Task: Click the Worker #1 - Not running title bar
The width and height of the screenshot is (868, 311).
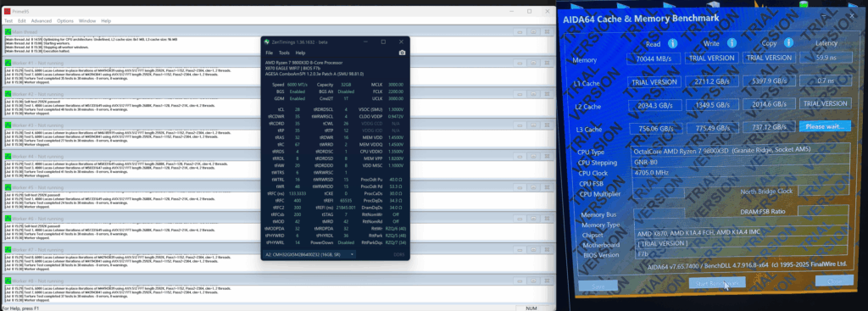Action: (x=278, y=63)
